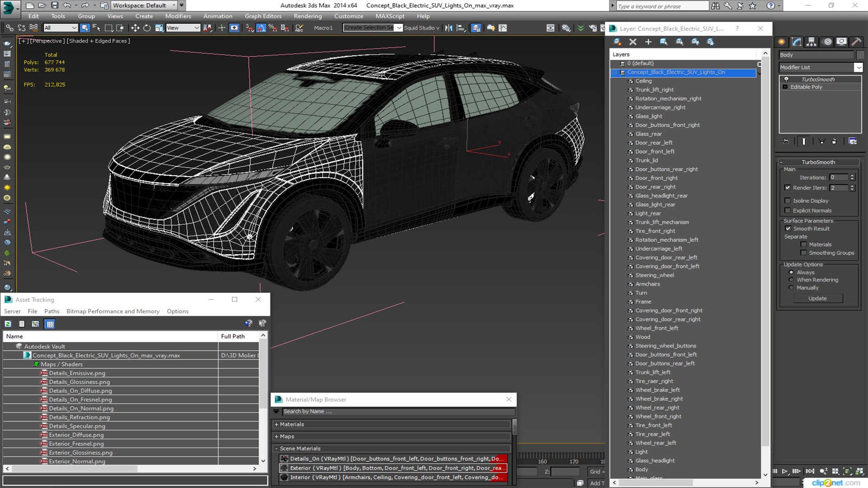Open the Hierarchy panel tab
Image resolution: width=868 pixels, height=488 pixels.
click(x=811, y=42)
